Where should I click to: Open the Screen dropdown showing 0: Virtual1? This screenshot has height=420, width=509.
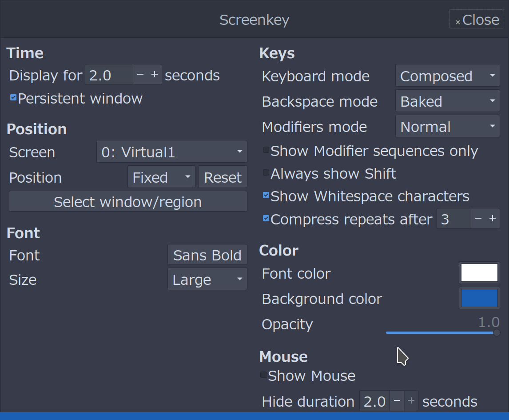click(172, 152)
